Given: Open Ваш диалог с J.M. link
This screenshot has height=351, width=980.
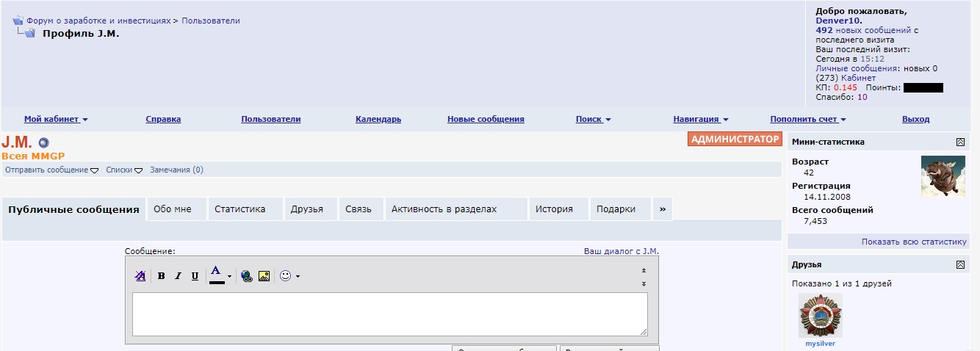Looking at the screenshot, I should 621,251.
